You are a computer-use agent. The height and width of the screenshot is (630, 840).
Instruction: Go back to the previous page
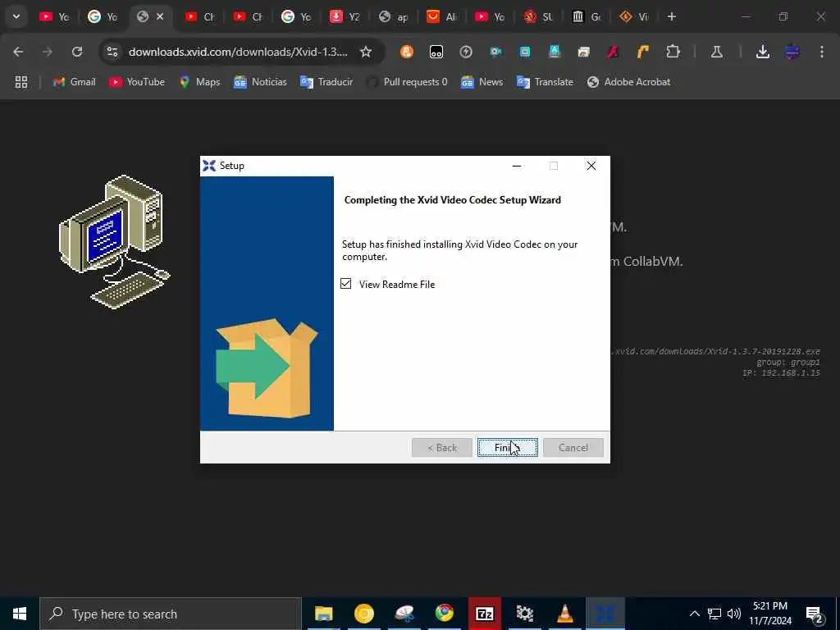click(x=18, y=52)
